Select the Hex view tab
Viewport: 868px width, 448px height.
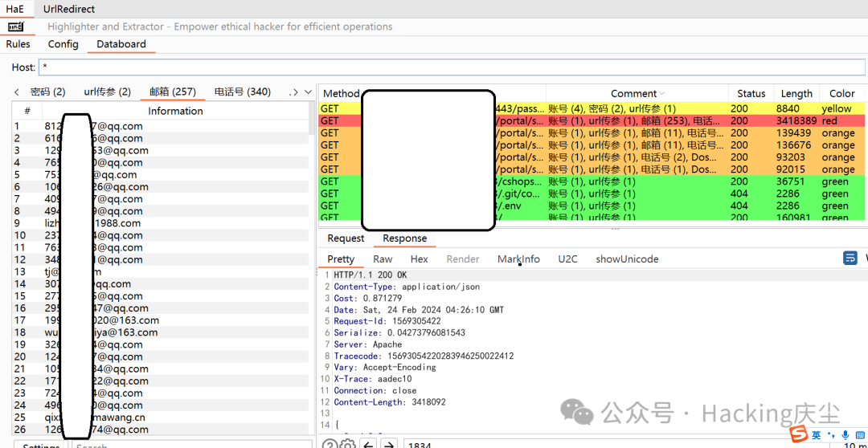pyautogui.click(x=419, y=259)
